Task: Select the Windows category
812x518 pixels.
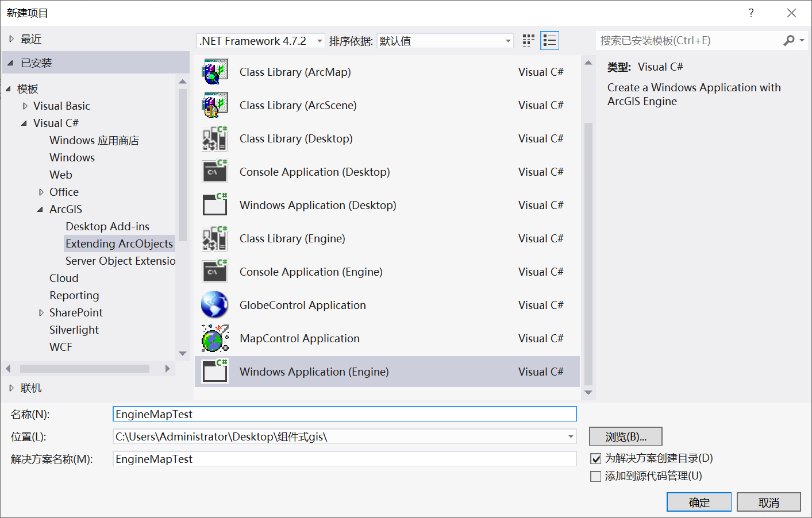Action: 72,157
